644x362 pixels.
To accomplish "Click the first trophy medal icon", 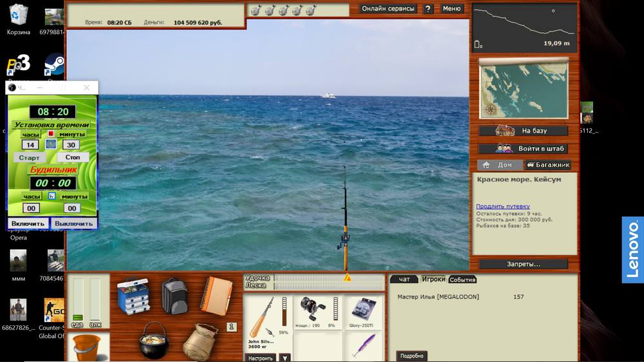I will (256, 10).
